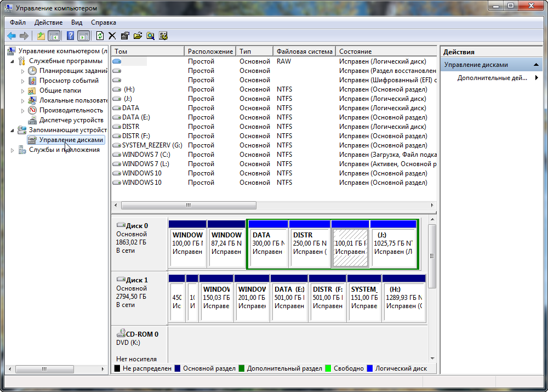Select Диспетчер устройств in tree
This screenshot has height=392, width=548.
pos(71,120)
